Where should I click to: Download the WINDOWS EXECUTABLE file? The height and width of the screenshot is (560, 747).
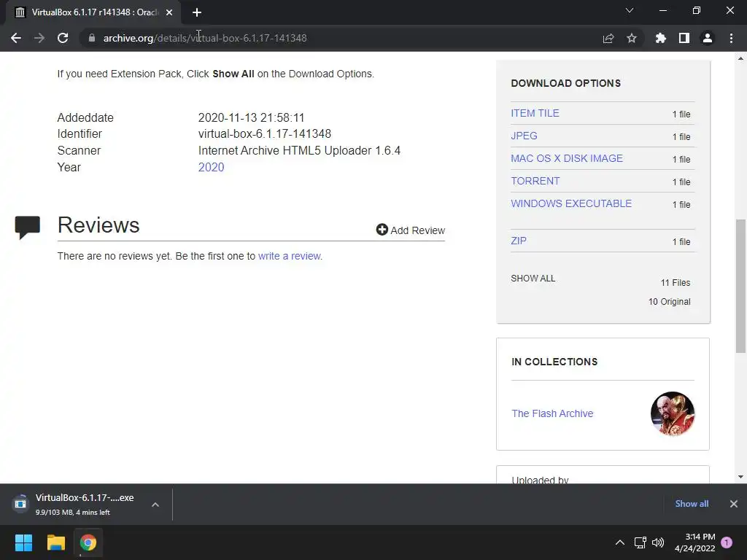571,204
